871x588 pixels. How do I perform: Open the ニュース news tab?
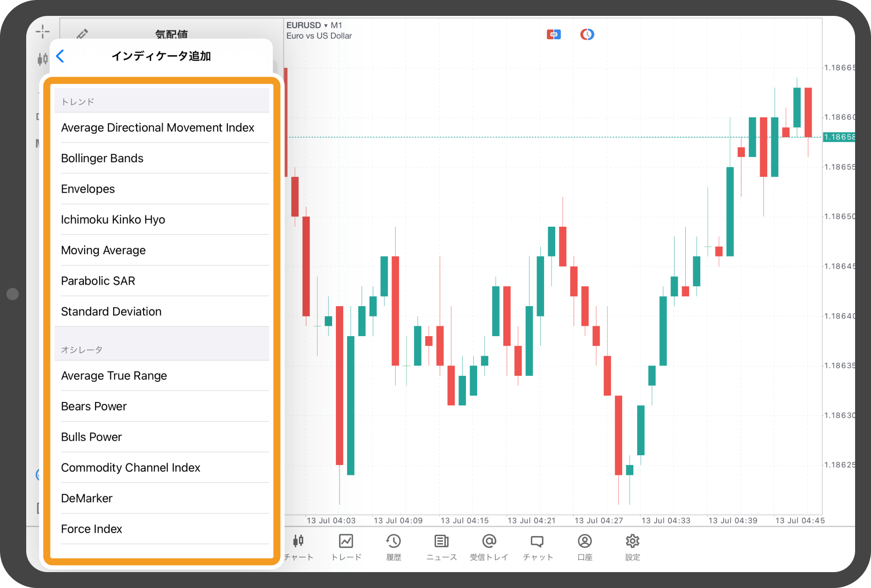(x=442, y=547)
